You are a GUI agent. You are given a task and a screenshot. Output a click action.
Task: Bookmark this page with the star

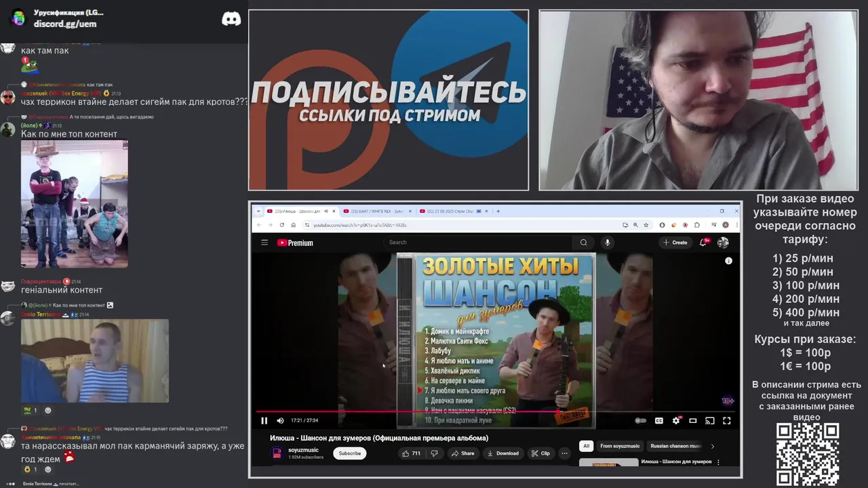(x=646, y=225)
